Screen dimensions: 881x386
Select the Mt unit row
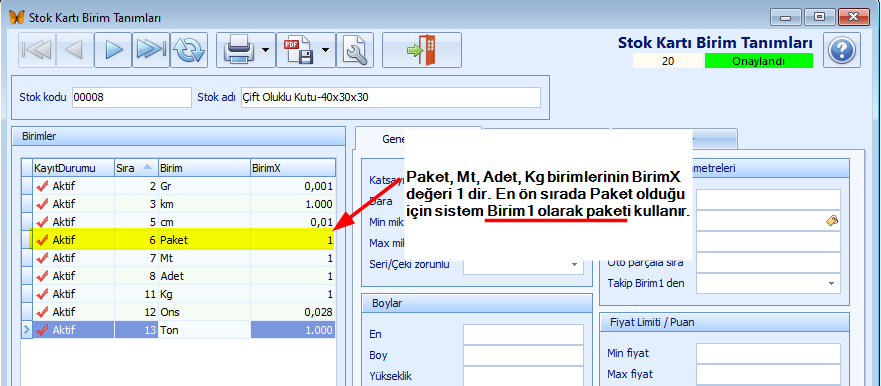pos(178,258)
